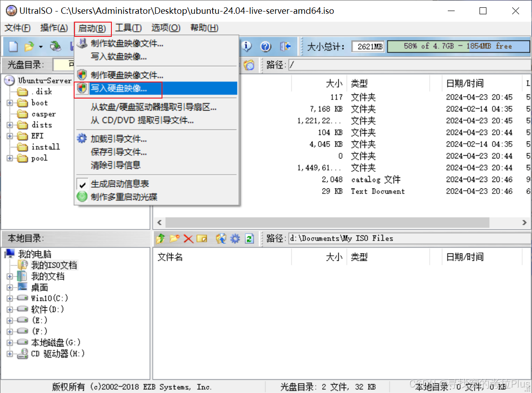
Task: Click the local 文件名 column header
Action: pyautogui.click(x=222, y=257)
